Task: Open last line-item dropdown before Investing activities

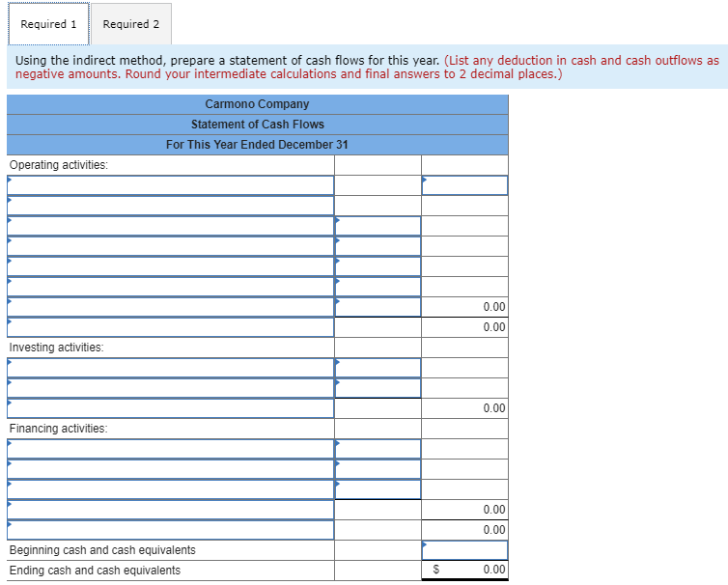Action: pyautogui.click(x=170, y=327)
